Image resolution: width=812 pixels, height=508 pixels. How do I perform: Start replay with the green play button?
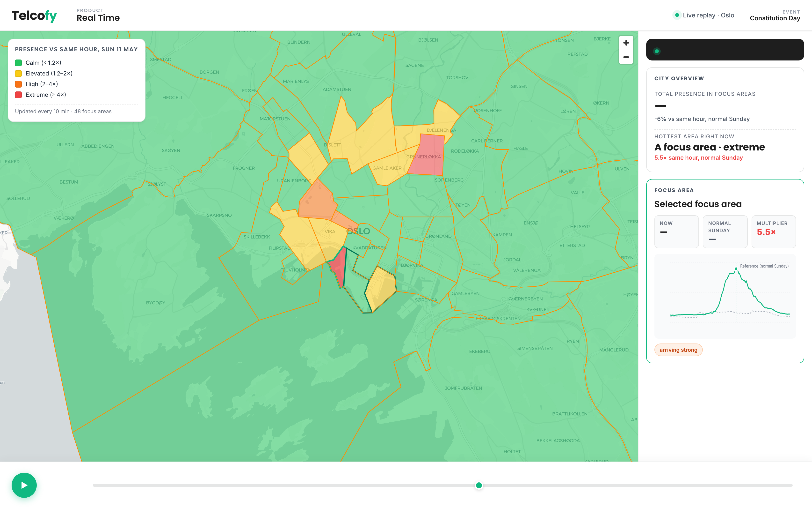pyautogui.click(x=24, y=485)
